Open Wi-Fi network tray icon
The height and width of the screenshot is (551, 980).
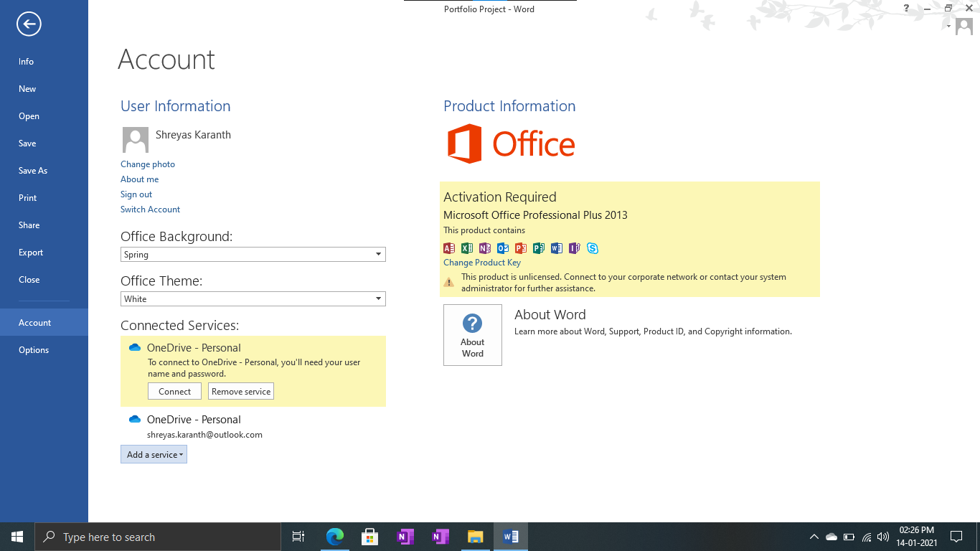coord(867,537)
